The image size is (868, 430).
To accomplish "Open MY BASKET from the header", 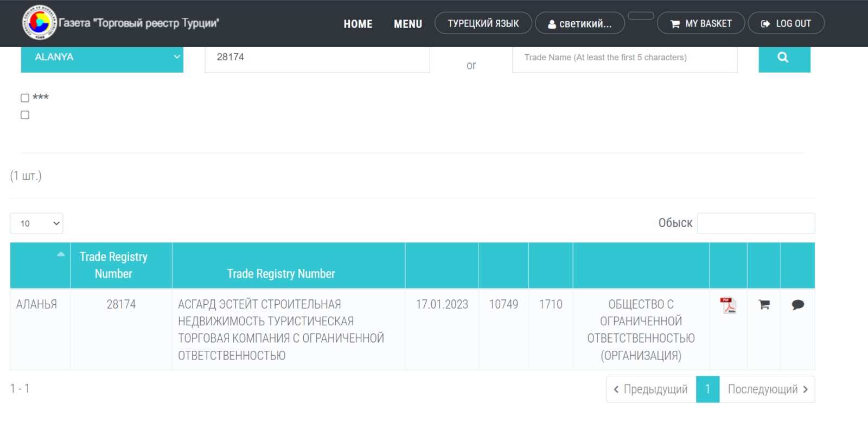I will click(701, 23).
